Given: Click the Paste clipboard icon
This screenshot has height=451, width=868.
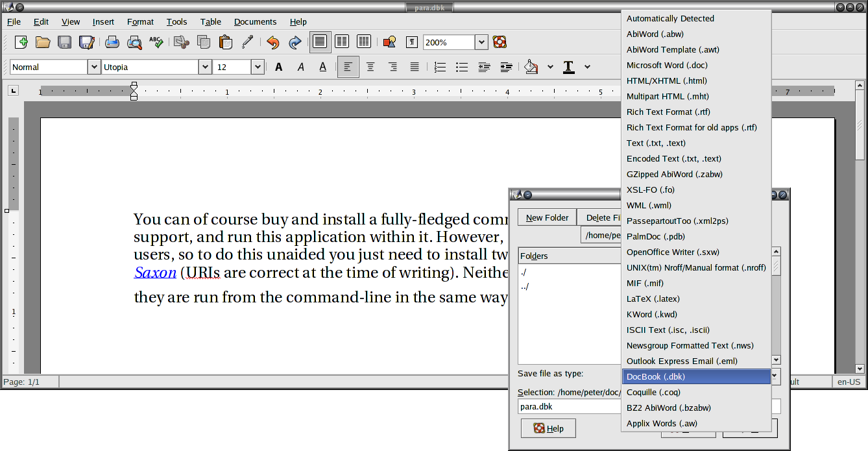Looking at the screenshot, I should [x=225, y=42].
